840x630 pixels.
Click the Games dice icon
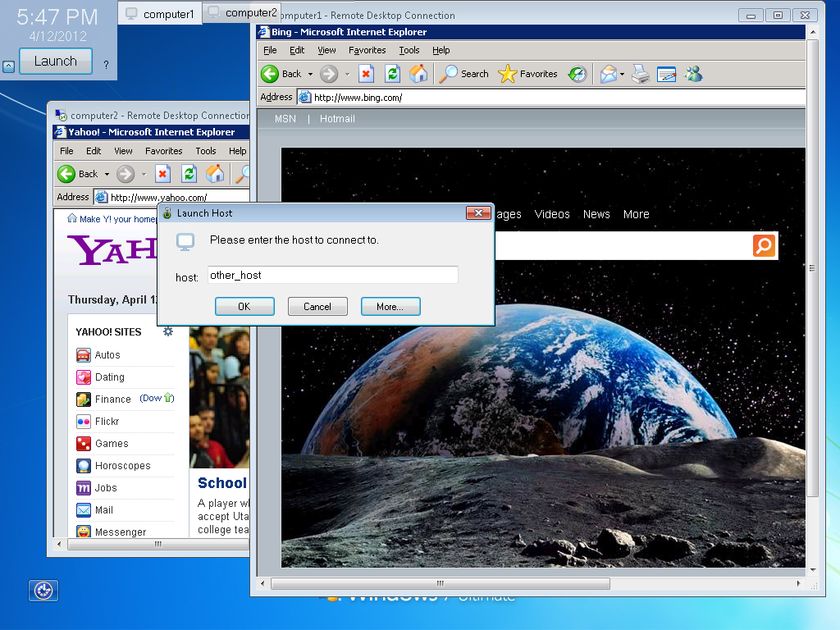pyautogui.click(x=83, y=444)
